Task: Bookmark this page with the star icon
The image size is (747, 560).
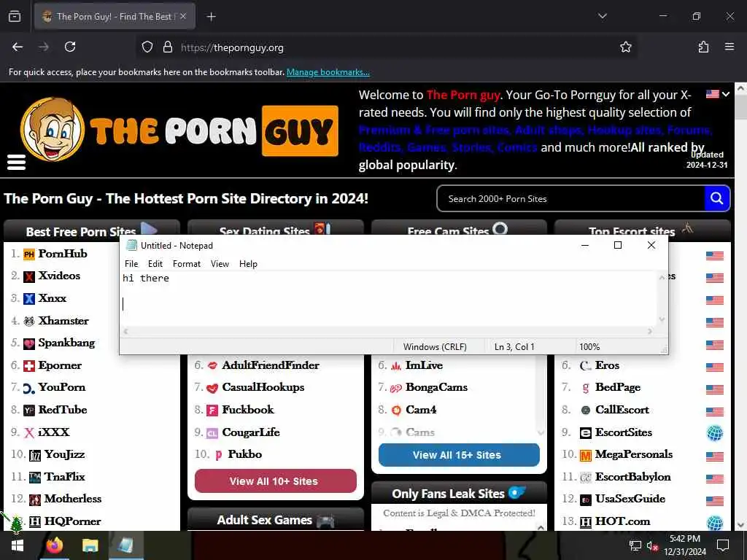Action: 625,47
